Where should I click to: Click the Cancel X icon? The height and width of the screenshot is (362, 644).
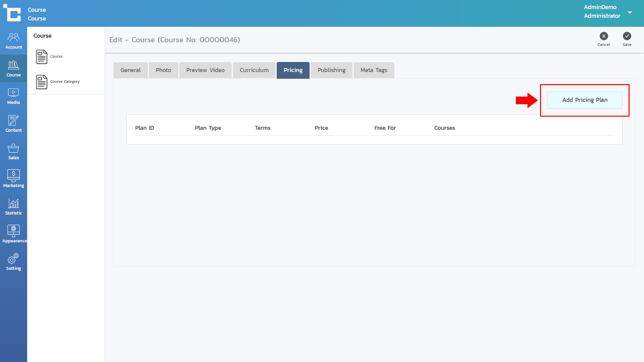point(604,36)
